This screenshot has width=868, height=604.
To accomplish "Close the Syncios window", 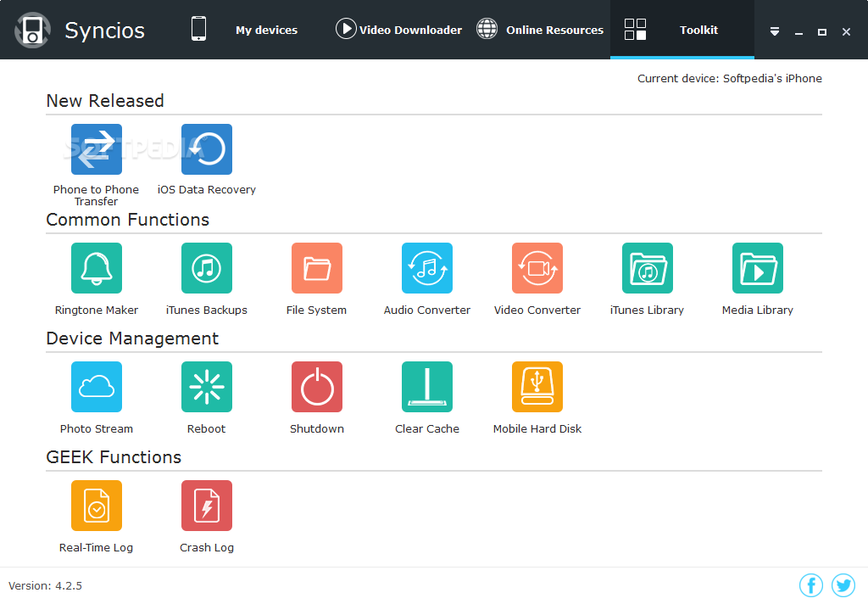I will (x=846, y=32).
